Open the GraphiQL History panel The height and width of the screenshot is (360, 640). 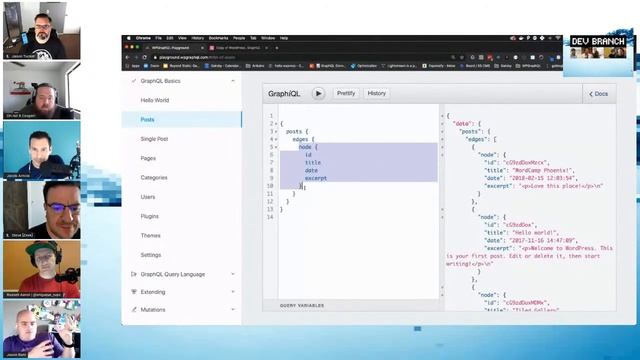[x=376, y=93]
